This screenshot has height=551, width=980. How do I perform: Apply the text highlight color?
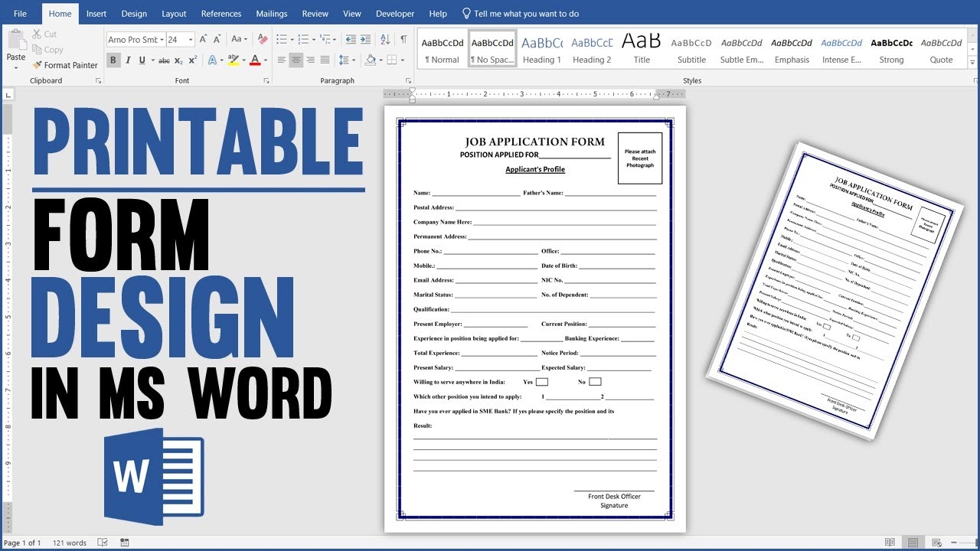pos(233,60)
